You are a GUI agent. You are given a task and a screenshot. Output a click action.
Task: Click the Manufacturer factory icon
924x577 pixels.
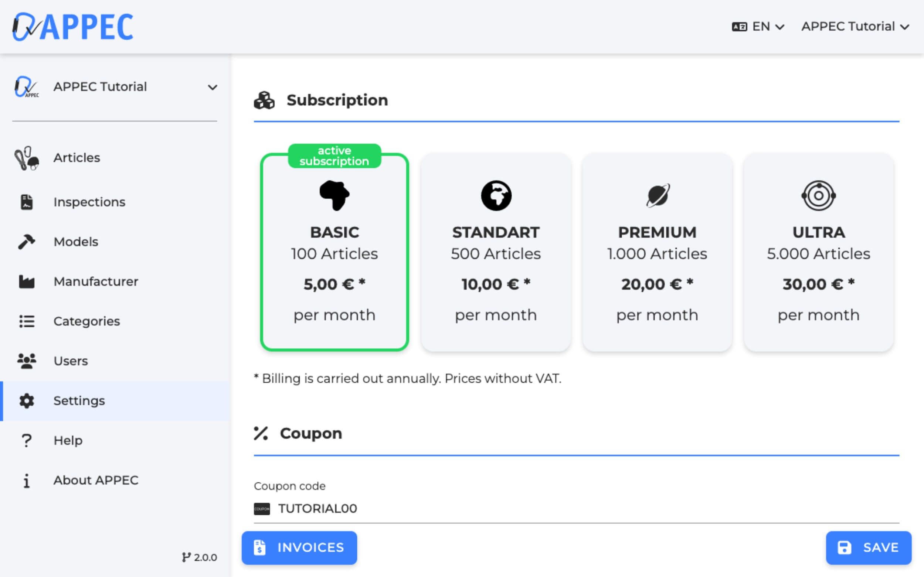pyautogui.click(x=26, y=281)
